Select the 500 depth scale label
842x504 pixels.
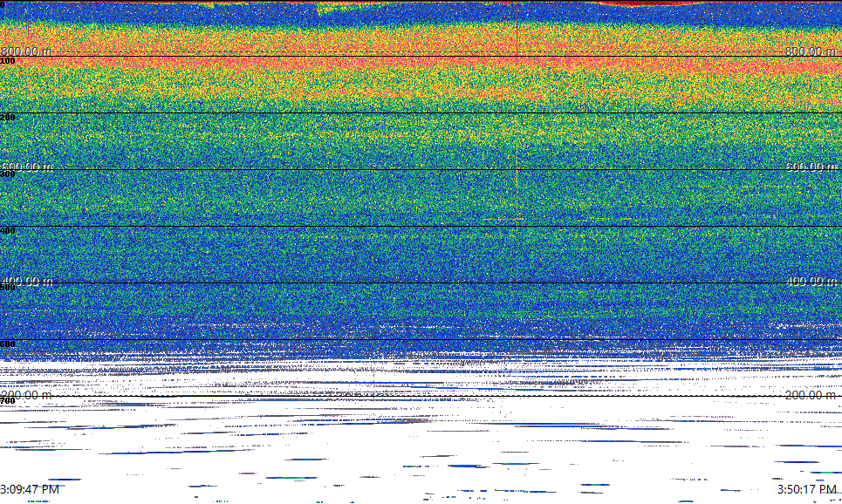tap(8, 287)
